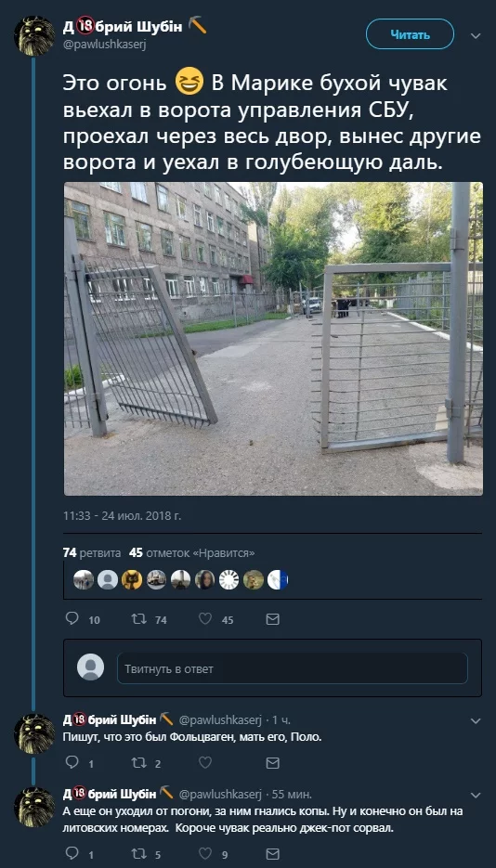Like the main tweet with 45 likes
Image resolution: width=496 pixels, height=868 pixels.
pos(205,619)
